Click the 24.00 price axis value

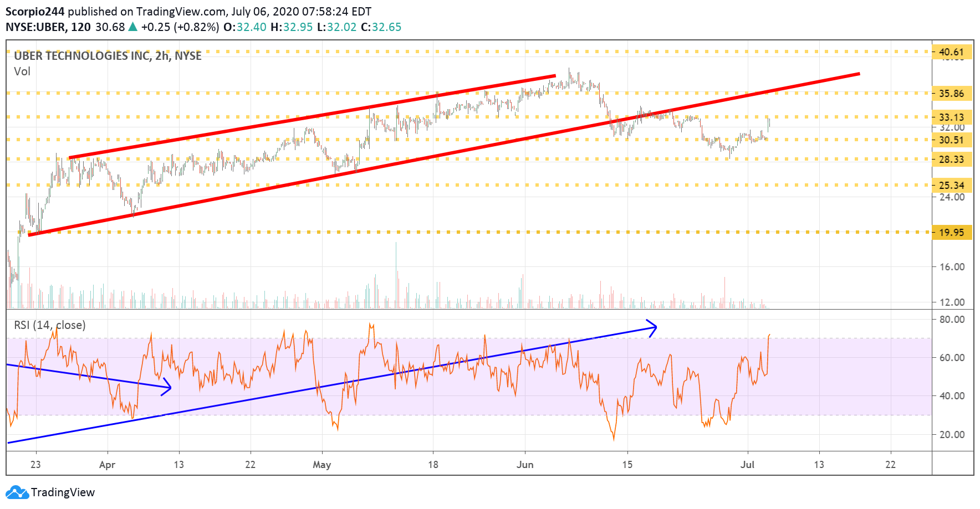coord(952,197)
